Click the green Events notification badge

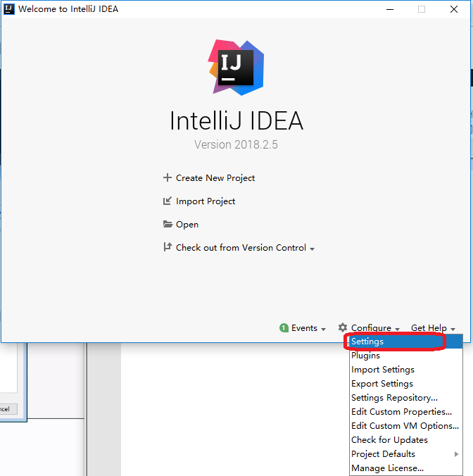click(x=284, y=328)
